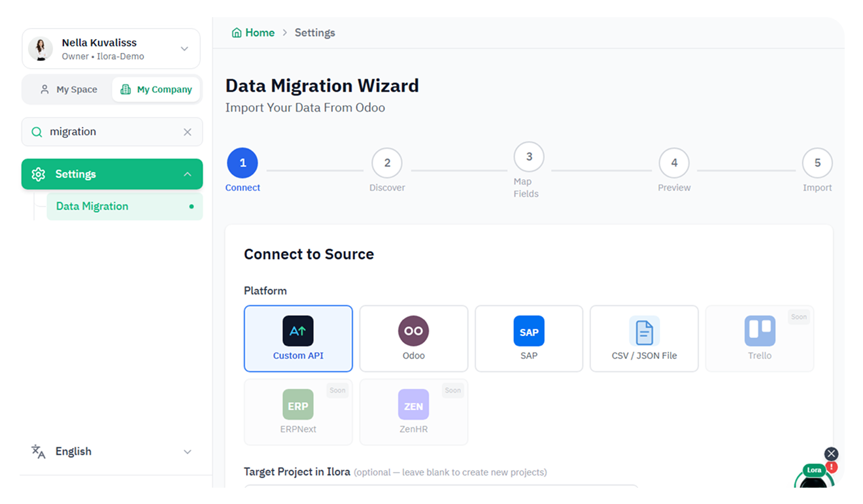Click the My Company building icon
Screen dimensions: 863x504
(126, 90)
